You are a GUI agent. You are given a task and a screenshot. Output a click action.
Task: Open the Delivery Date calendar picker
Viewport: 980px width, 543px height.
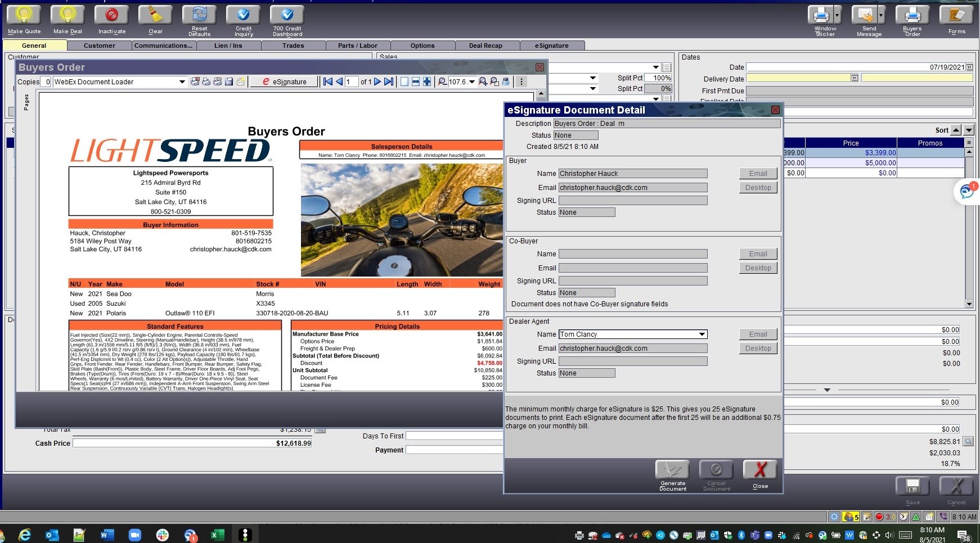click(855, 78)
